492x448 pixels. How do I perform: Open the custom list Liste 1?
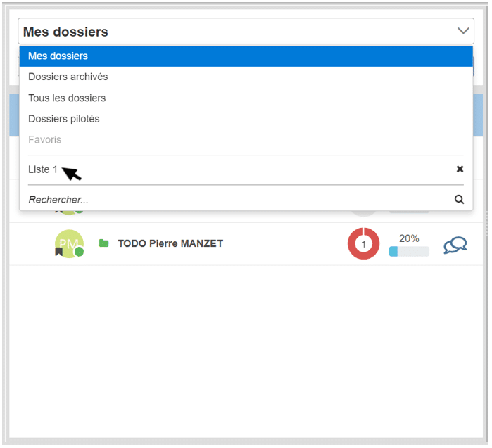[x=42, y=169]
